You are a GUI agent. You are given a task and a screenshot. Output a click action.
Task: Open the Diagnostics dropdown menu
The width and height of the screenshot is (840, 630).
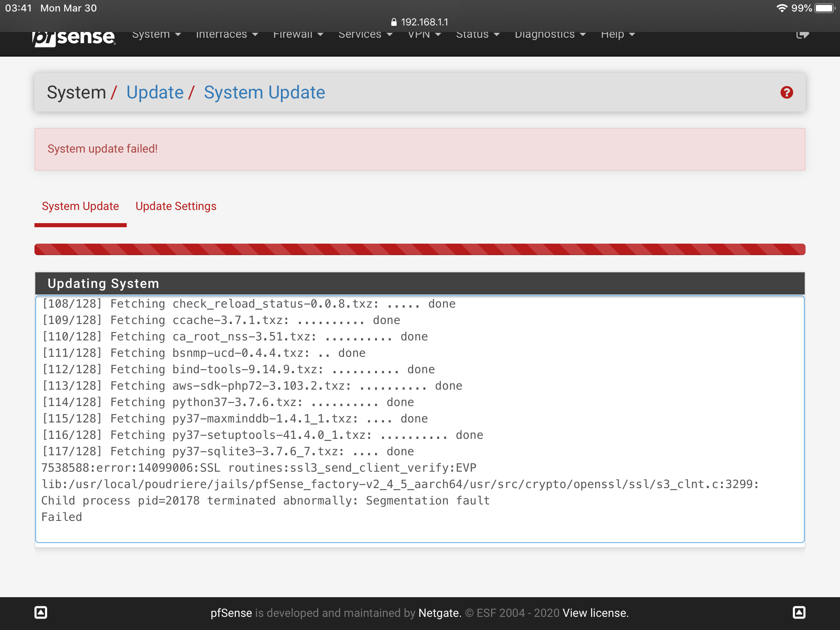(550, 35)
